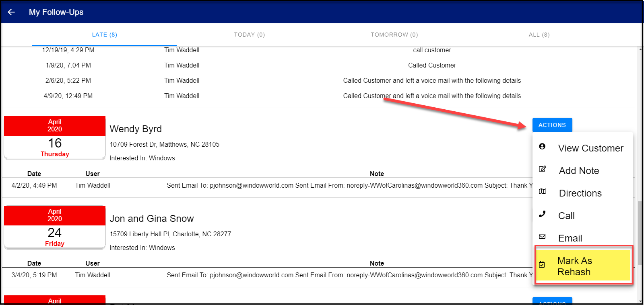Click the 12/19/19, 4:29 PM date entry
This screenshot has width=644, height=305.
(68, 50)
